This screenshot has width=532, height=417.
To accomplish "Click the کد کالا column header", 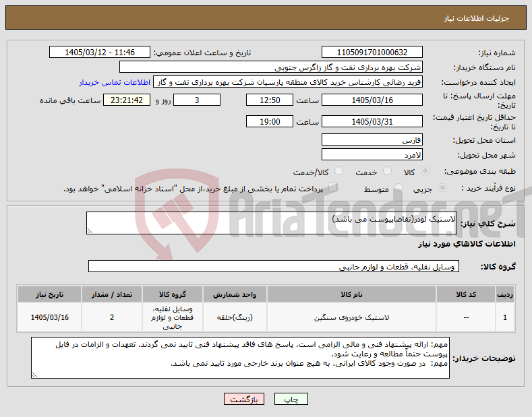I will coord(466,294).
